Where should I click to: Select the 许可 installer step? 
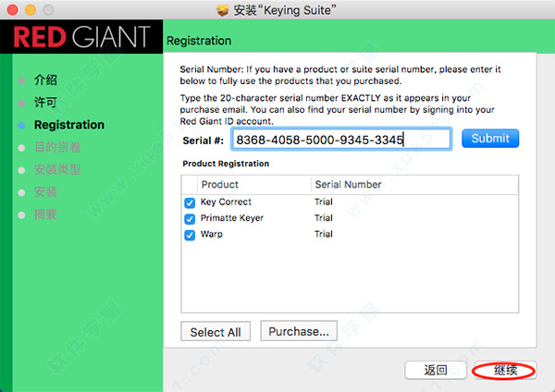[x=45, y=103]
